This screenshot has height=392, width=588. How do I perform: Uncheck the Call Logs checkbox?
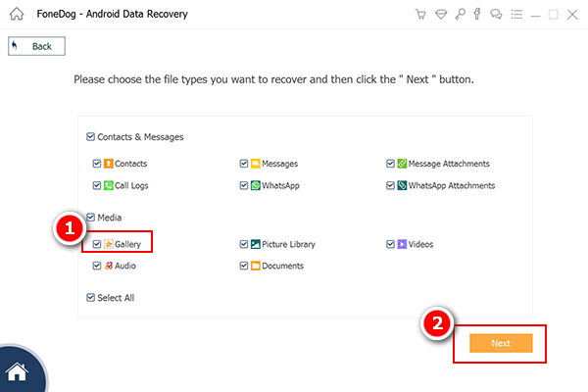pyautogui.click(x=96, y=185)
